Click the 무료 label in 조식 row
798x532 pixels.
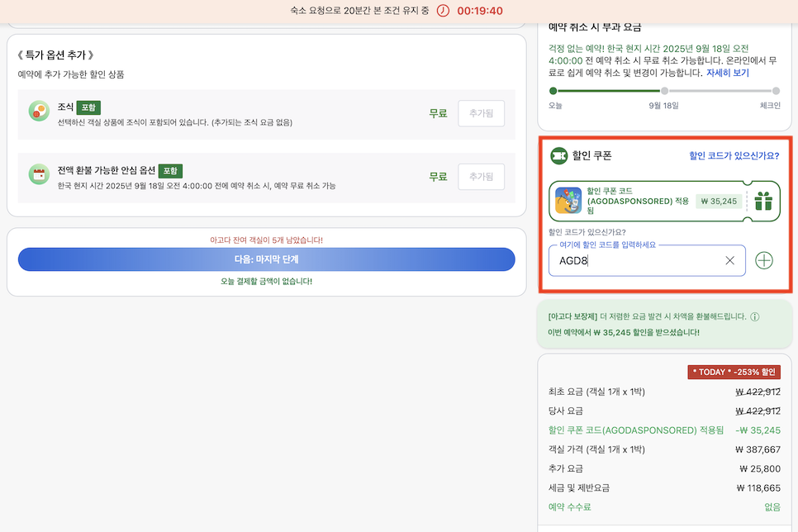[438, 113]
